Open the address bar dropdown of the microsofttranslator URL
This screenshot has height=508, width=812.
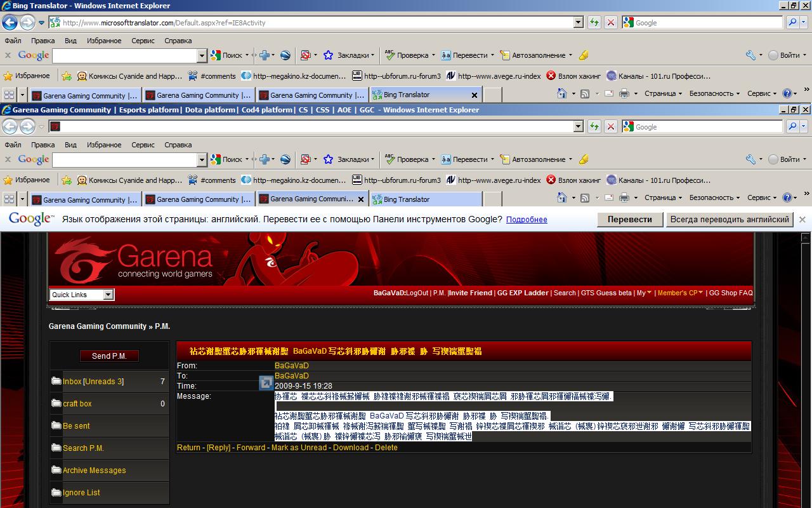578,22
